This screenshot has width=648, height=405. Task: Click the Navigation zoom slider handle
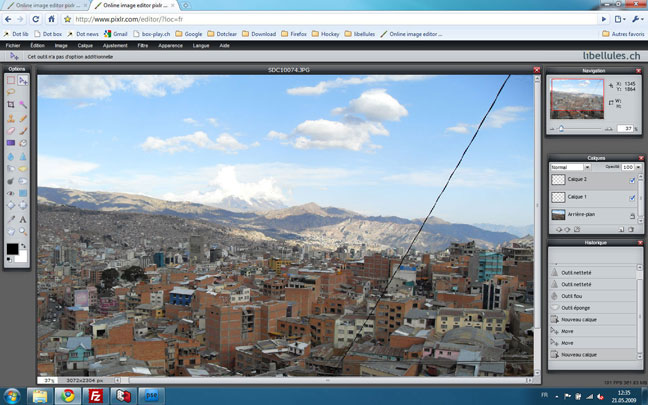[561, 129]
